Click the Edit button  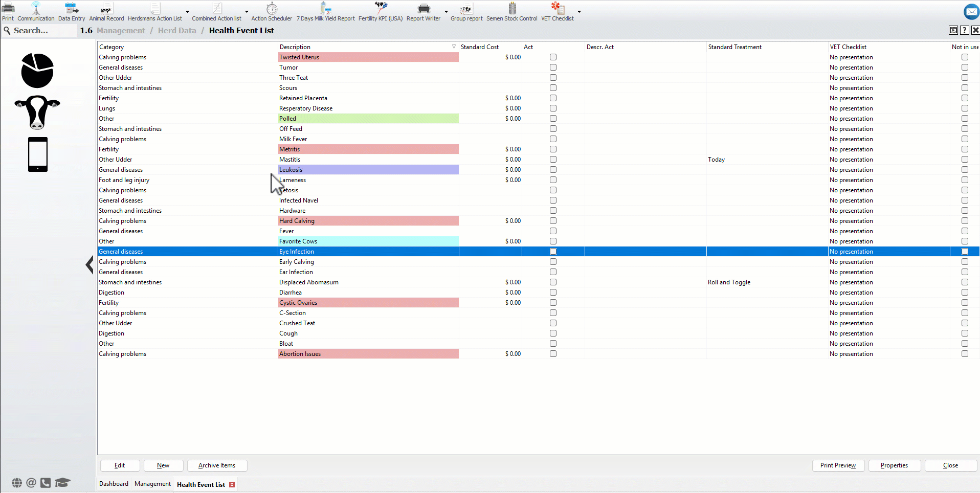click(x=120, y=465)
